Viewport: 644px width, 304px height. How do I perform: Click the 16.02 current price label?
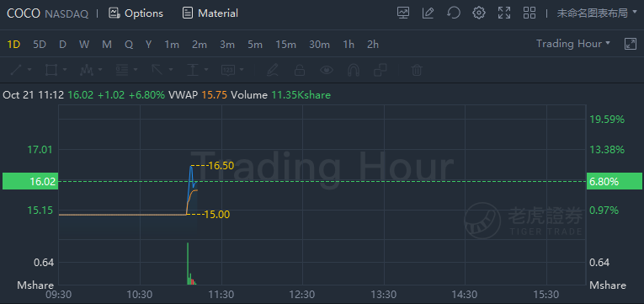pyautogui.click(x=30, y=181)
